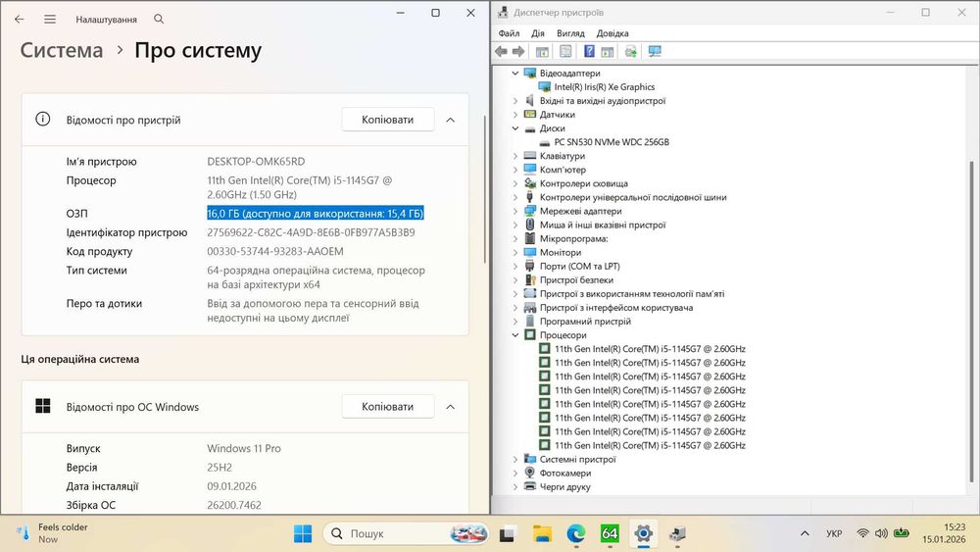Click the Settings gear icon on taskbar
The width and height of the screenshot is (980, 552).
(643, 534)
